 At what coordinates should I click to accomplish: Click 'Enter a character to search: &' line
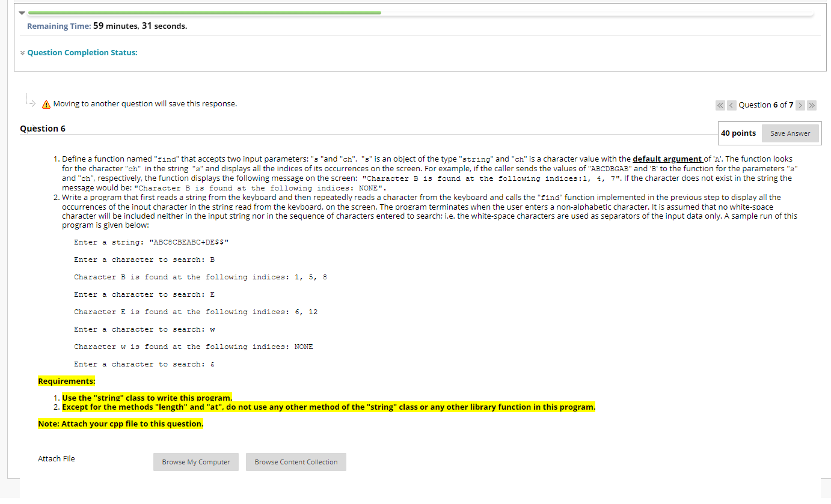pos(144,364)
